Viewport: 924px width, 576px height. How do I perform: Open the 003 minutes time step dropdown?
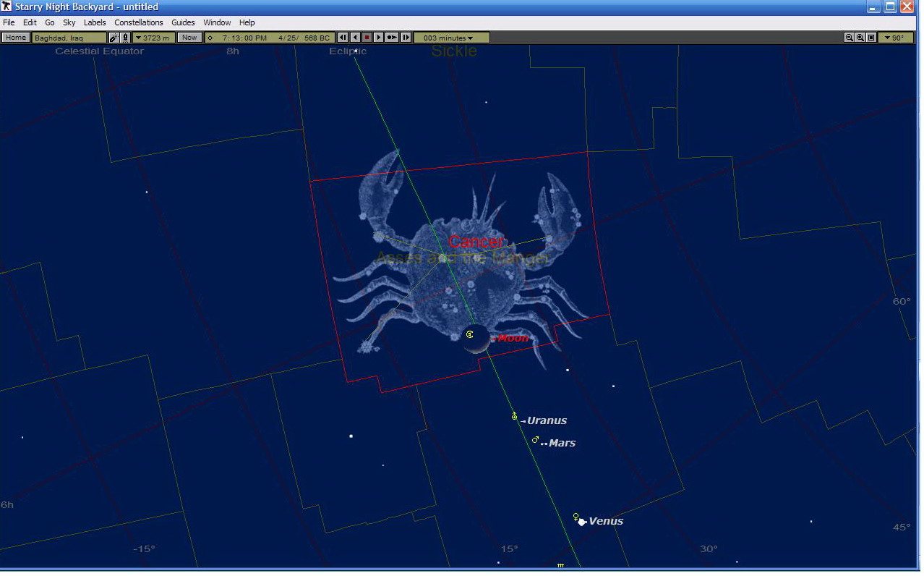tap(451, 38)
